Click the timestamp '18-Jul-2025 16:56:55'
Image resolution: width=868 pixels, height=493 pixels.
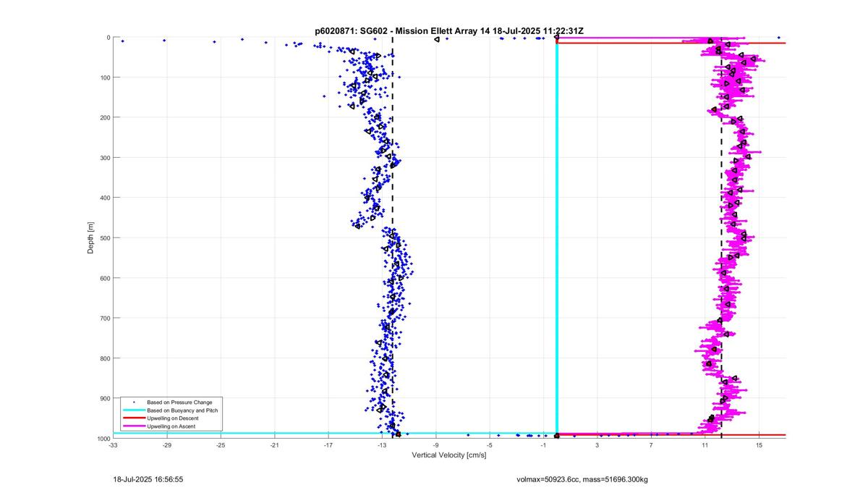(148, 479)
